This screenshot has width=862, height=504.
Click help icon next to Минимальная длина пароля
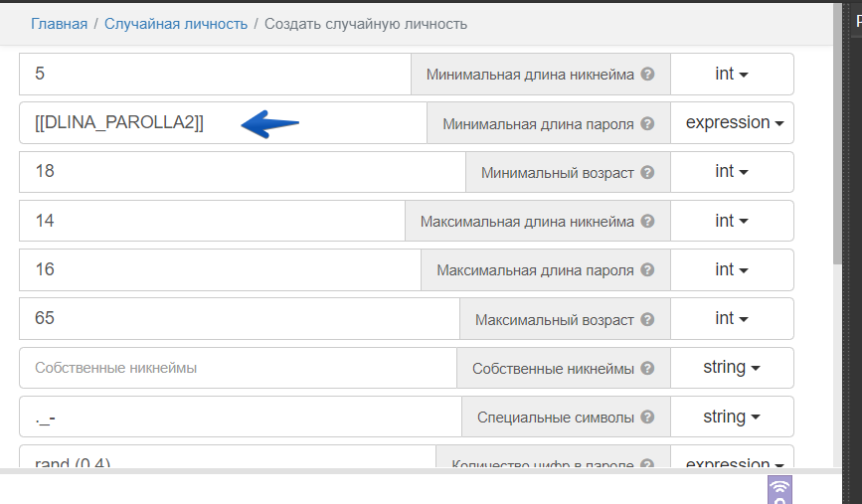648,124
